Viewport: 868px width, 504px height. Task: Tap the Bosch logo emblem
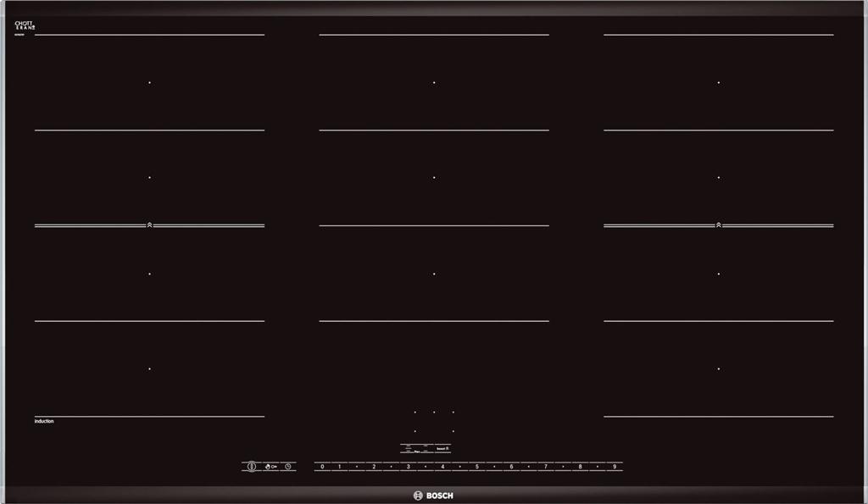[x=417, y=496]
